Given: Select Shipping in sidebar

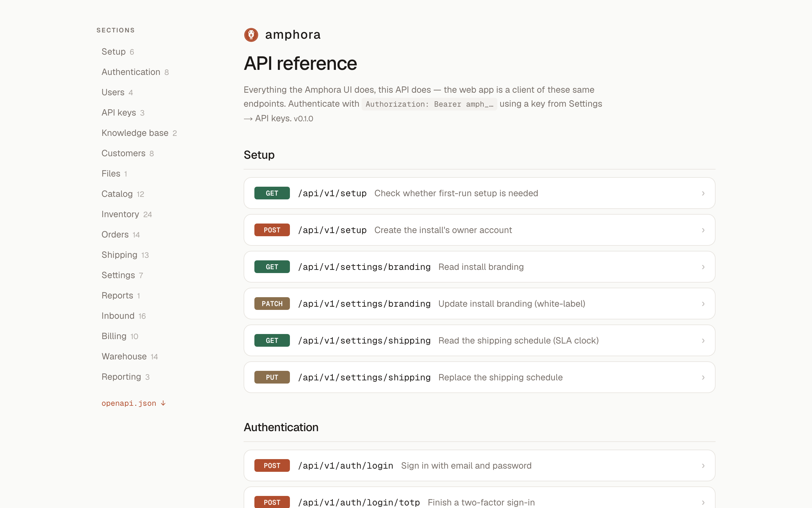Looking at the screenshot, I should [x=125, y=255].
